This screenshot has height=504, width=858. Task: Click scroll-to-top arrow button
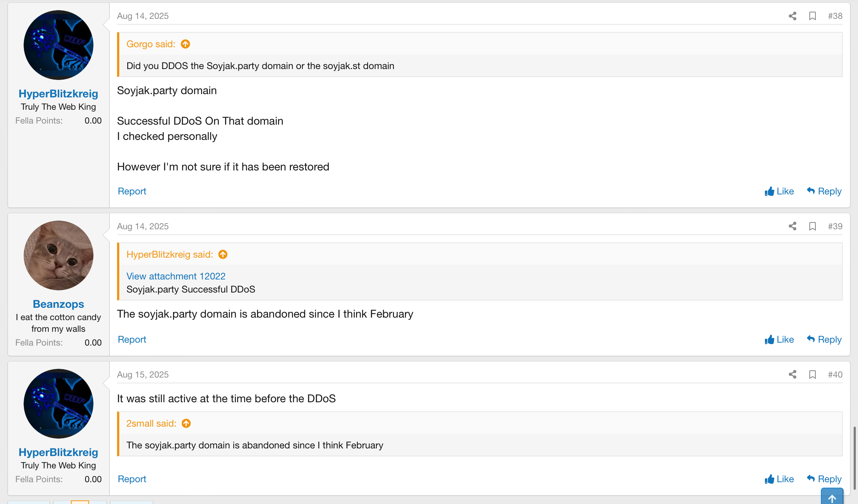click(x=832, y=497)
